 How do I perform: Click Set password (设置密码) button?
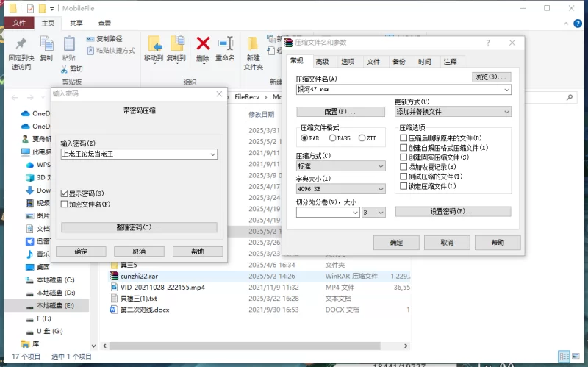click(453, 212)
